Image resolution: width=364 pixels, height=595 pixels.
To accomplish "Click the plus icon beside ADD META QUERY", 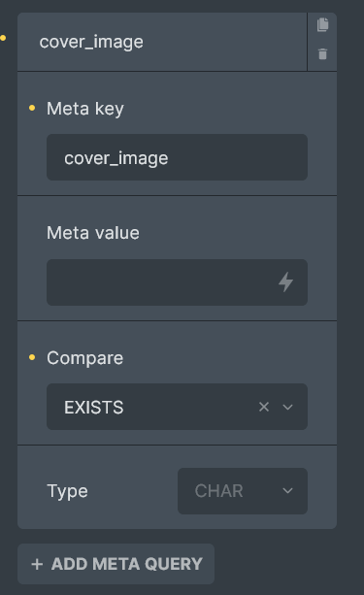I will pyautogui.click(x=37, y=564).
